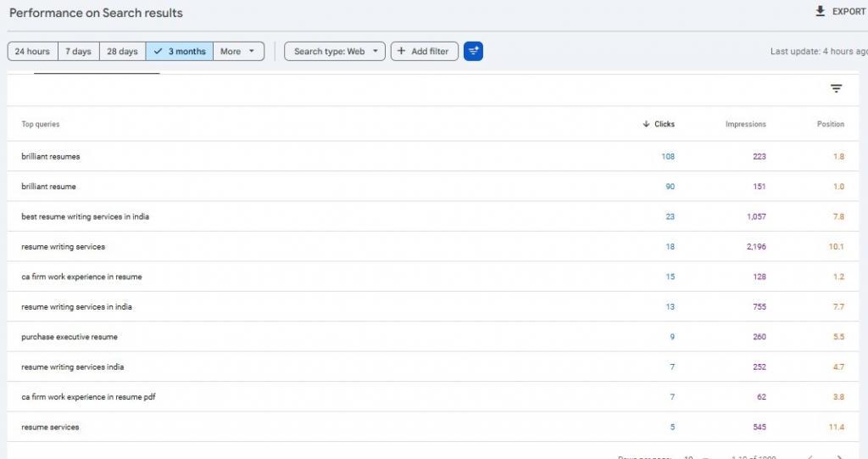Click the blue filter settings icon button
The image size is (868, 459).
[473, 51]
